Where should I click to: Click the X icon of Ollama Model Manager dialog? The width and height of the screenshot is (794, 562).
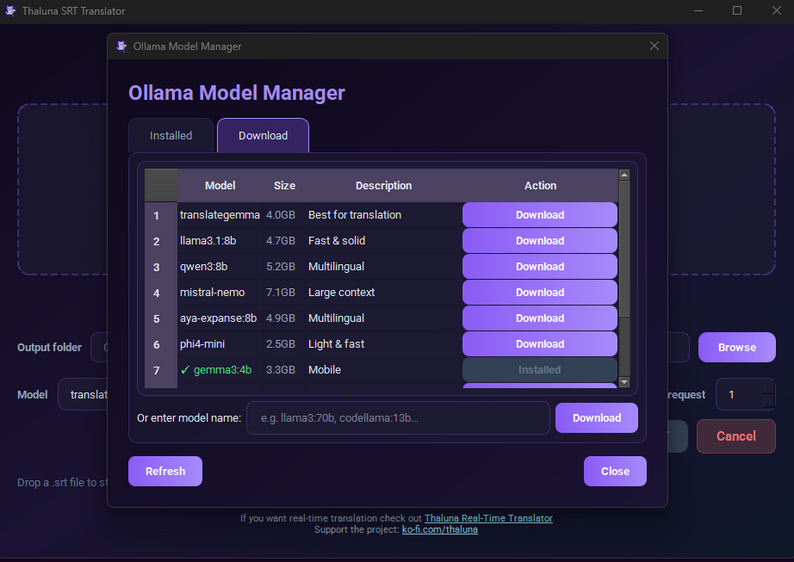tap(654, 46)
